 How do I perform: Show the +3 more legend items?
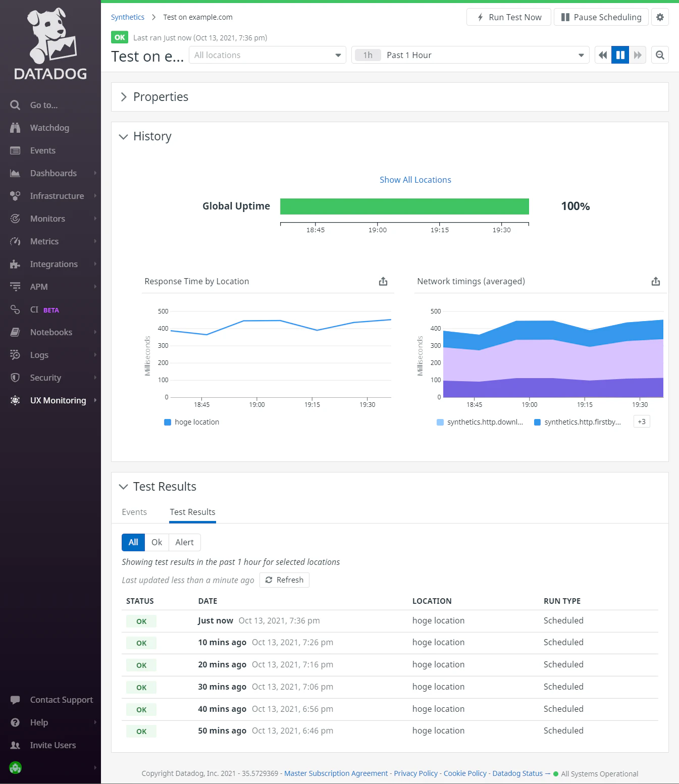[642, 422]
